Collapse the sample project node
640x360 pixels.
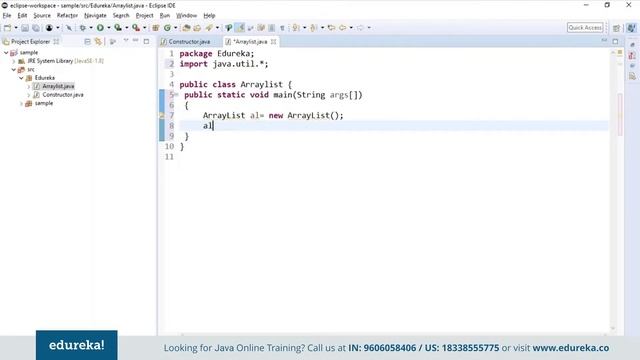(x=6, y=53)
